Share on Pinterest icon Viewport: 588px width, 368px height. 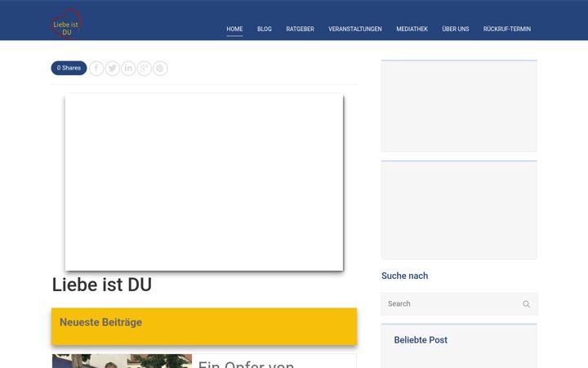tap(160, 69)
